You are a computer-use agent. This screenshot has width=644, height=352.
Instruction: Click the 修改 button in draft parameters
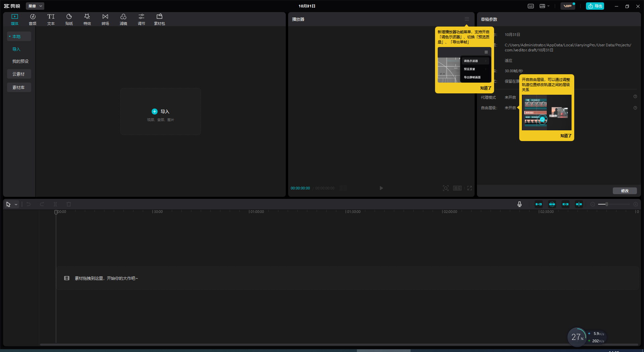625,191
